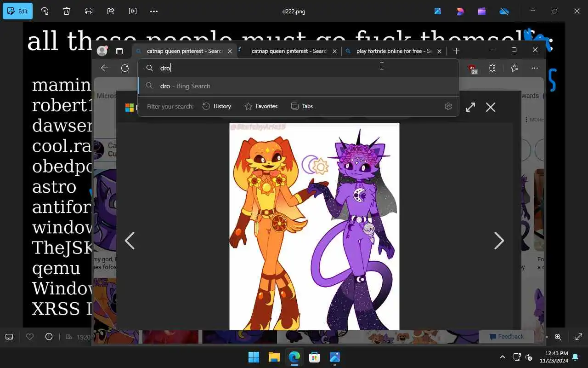Close the image viewer with the X icon
This screenshot has height=368, width=588.
pyautogui.click(x=491, y=107)
